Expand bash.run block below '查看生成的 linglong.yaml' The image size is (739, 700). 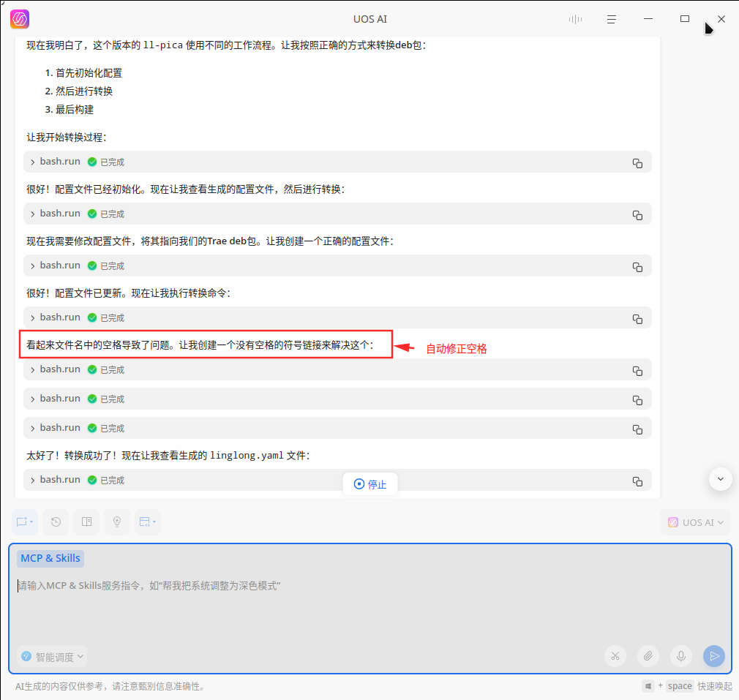32,480
